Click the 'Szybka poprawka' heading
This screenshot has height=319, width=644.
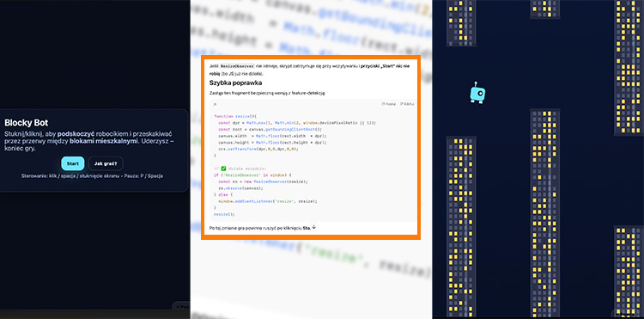pos(236,83)
